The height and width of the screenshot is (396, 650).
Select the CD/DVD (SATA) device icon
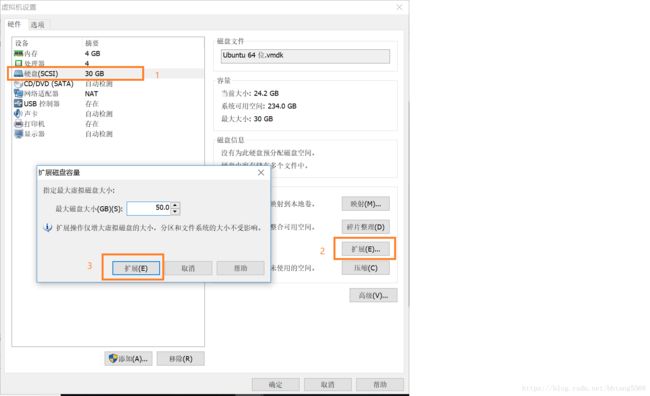tap(18, 84)
